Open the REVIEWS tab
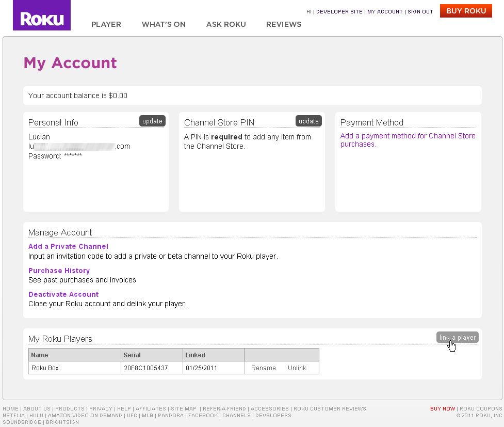This screenshot has width=504, height=427. point(284,24)
